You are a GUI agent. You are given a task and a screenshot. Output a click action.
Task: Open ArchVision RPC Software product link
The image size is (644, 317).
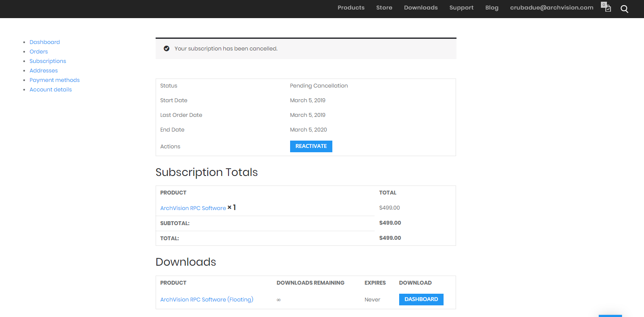click(193, 208)
